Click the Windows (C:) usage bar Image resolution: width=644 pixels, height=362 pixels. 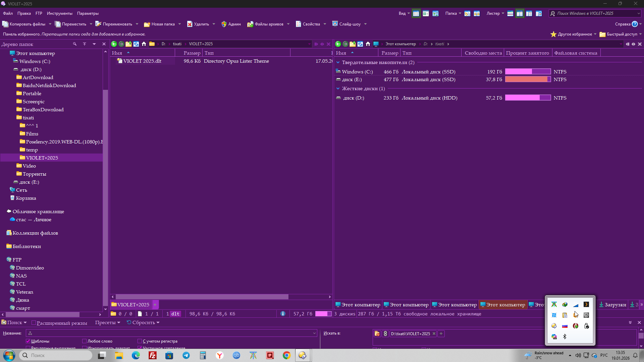[528, 72]
